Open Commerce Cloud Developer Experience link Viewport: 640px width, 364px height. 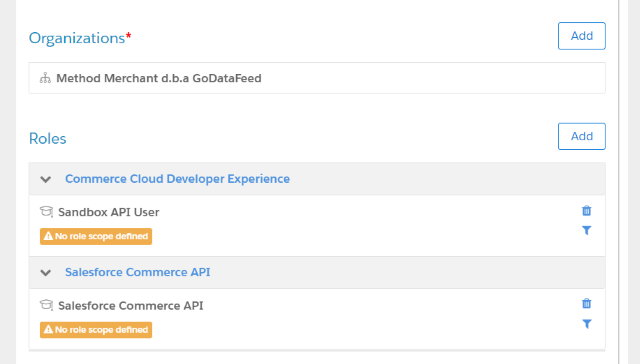(177, 179)
